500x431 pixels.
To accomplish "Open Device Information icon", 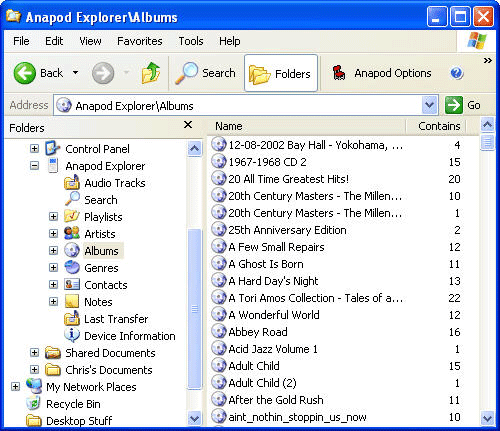I will 72,335.
